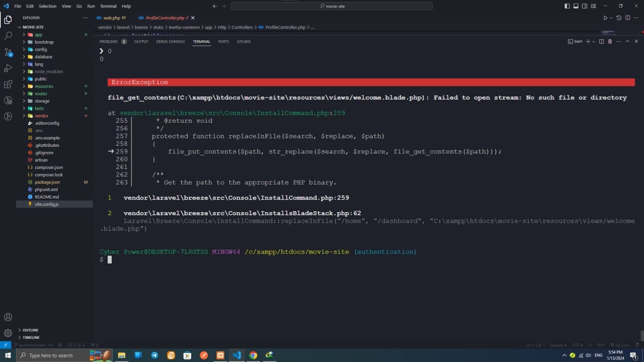Kill the terminal with trash icon

point(610,41)
